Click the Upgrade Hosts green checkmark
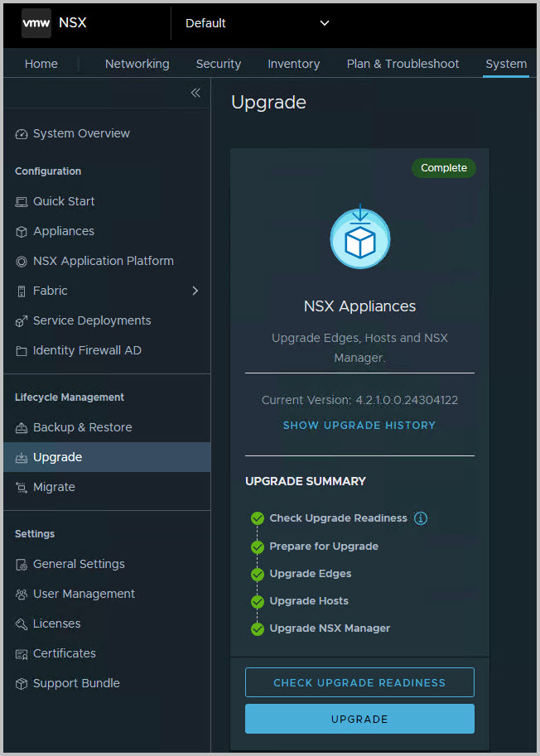 click(258, 602)
